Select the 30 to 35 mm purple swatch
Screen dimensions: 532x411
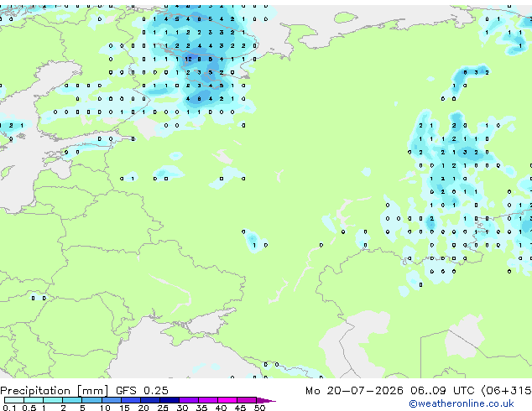[x=188, y=400]
